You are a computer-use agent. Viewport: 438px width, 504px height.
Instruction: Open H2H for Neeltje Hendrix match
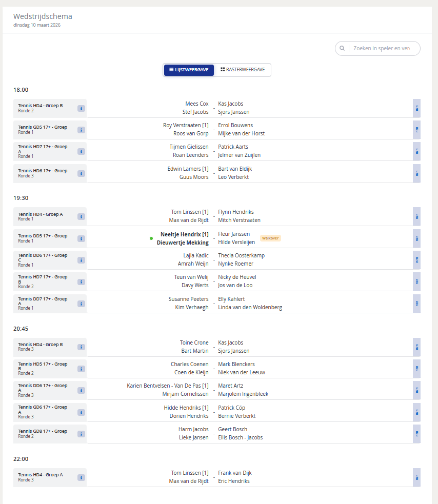click(416, 238)
